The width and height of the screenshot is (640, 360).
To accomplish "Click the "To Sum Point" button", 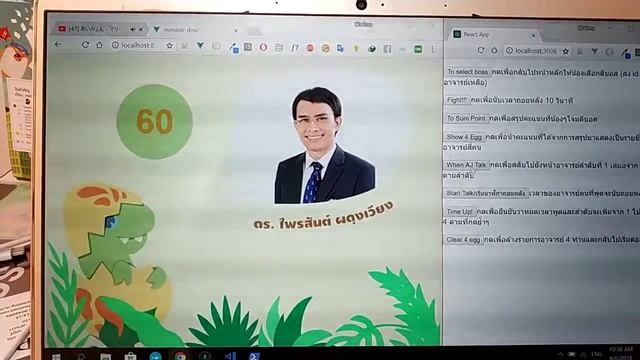I will (x=466, y=118).
